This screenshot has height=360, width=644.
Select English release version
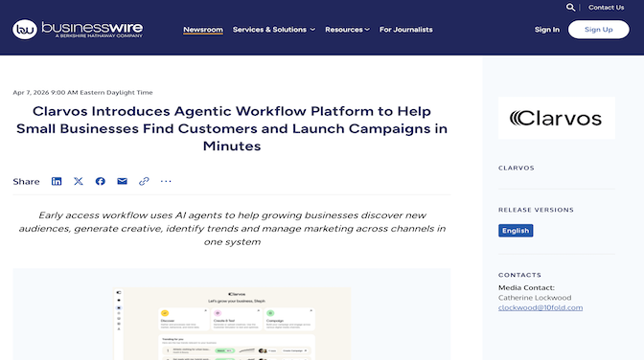[516, 231]
